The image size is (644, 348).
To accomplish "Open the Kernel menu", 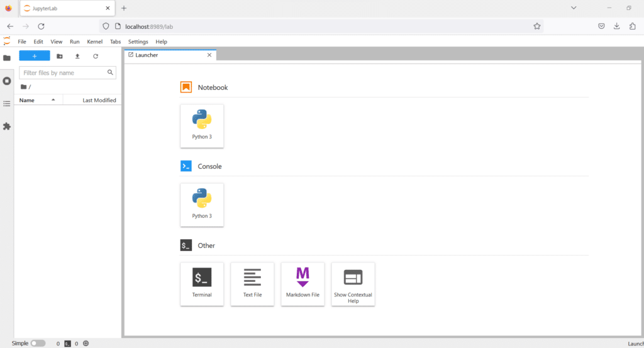I will (x=94, y=42).
